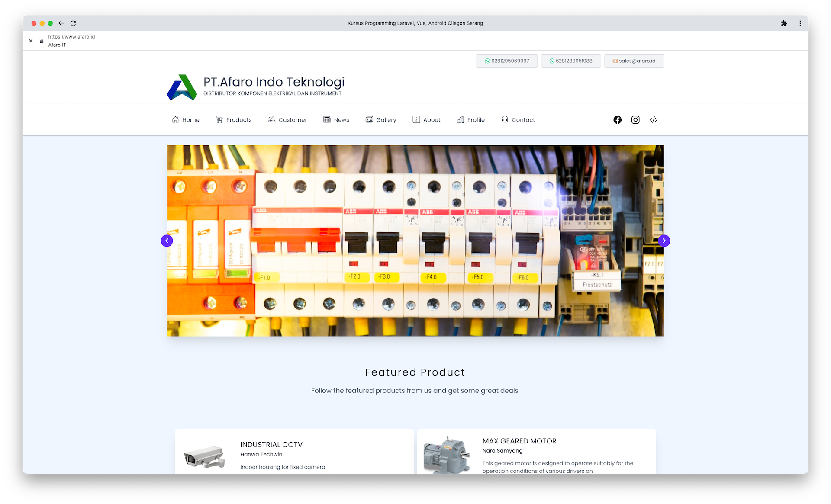The height and width of the screenshot is (504, 831).
Task: Click the page reload icon
Action: point(73,23)
